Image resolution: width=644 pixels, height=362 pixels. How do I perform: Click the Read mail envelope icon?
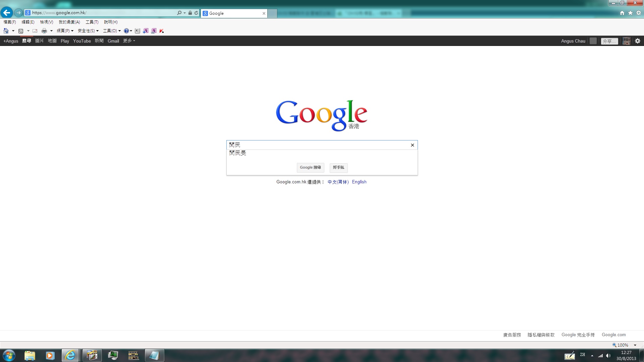(x=35, y=31)
